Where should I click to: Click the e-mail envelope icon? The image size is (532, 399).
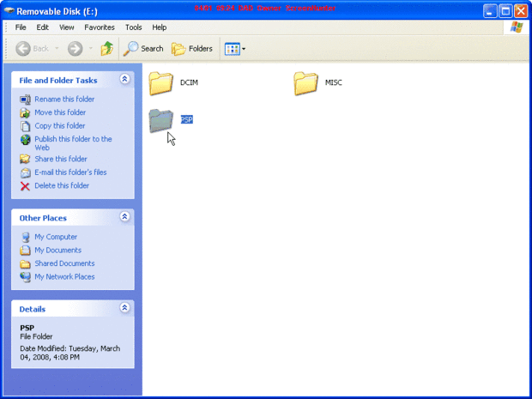pos(25,172)
